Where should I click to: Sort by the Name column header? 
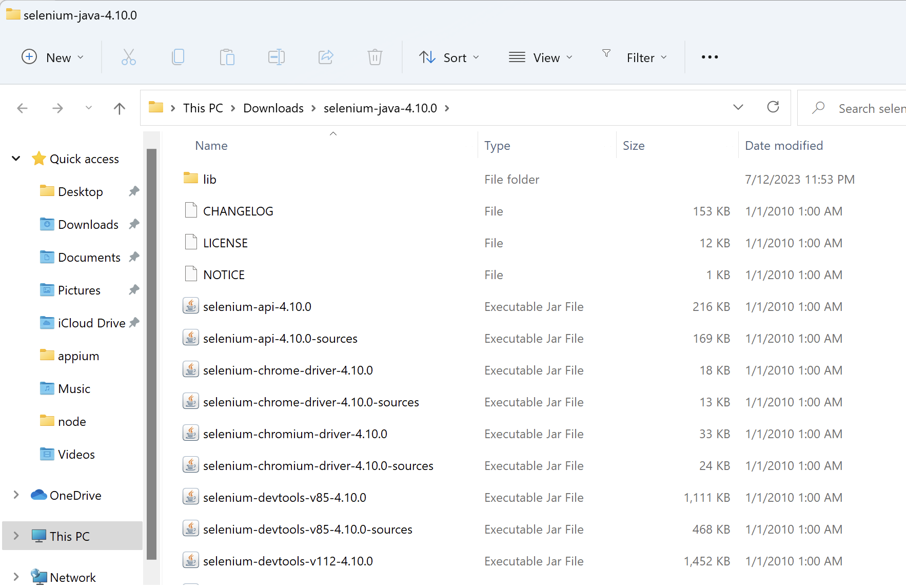click(x=211, y=146)
